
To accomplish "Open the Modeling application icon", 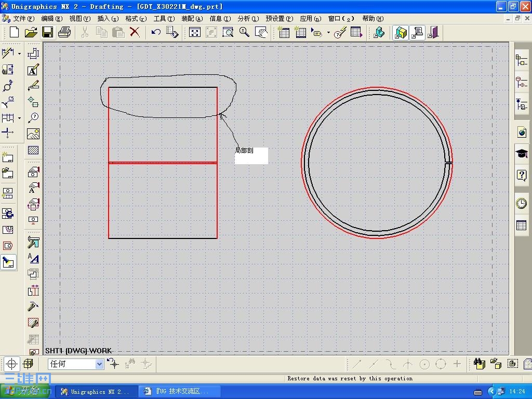I will click(379, 32).
